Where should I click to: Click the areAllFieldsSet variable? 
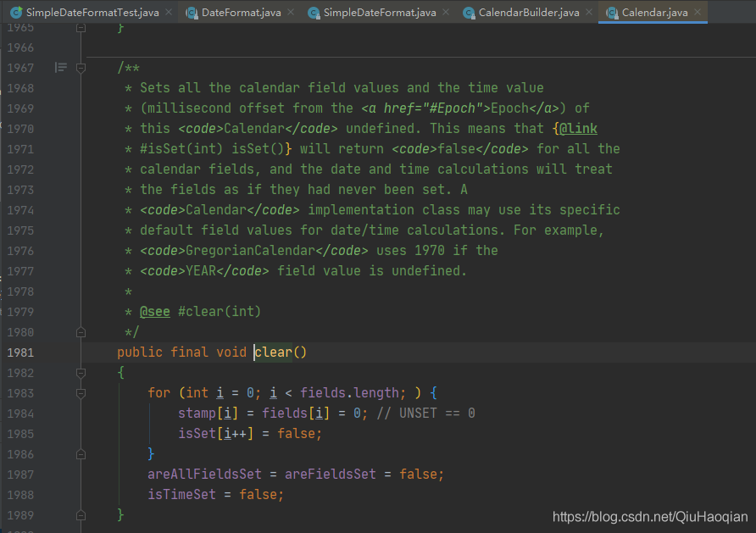(204, 475)
